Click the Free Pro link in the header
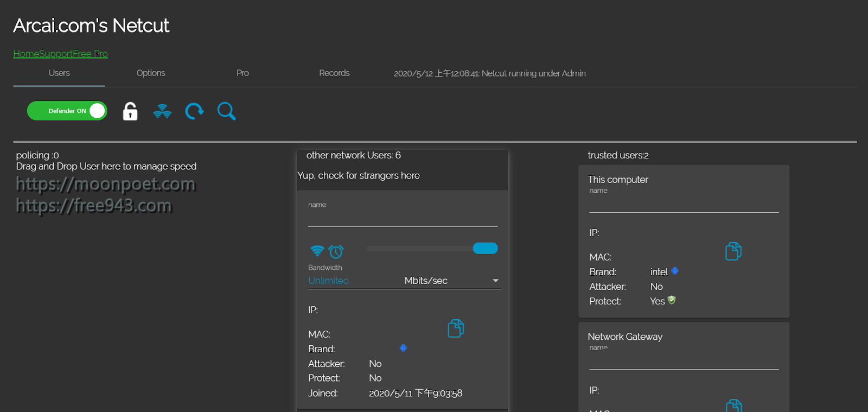The height and width of the screenshot is (412, 868). pos(90,54)
